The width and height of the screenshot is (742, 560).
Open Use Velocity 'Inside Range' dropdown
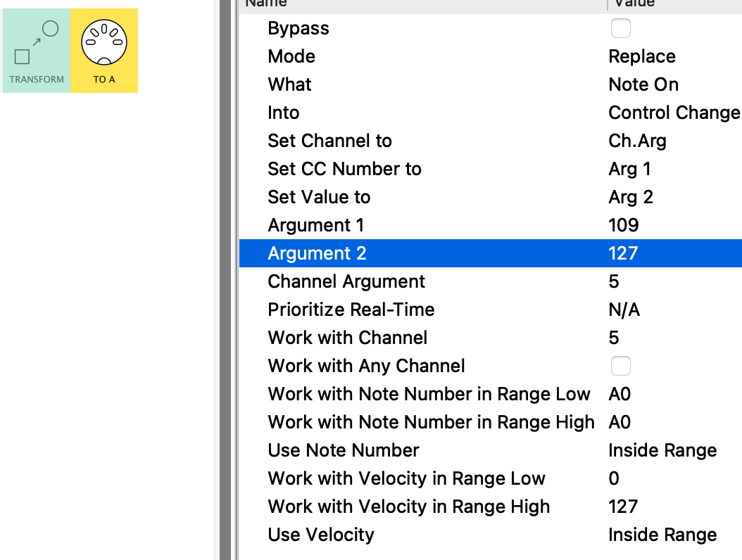click(x=662, y=535)
